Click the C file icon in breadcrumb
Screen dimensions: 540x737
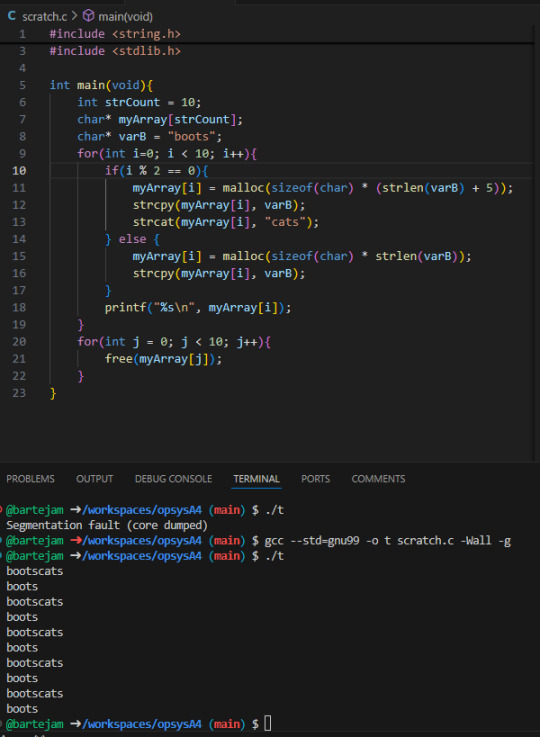click(x=12, y=16)
